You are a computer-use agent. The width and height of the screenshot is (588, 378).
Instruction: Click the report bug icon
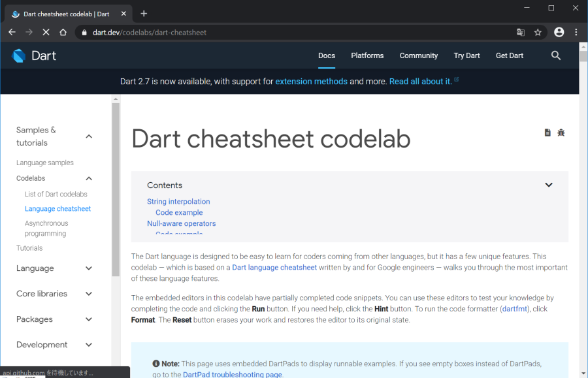(561, 133)
